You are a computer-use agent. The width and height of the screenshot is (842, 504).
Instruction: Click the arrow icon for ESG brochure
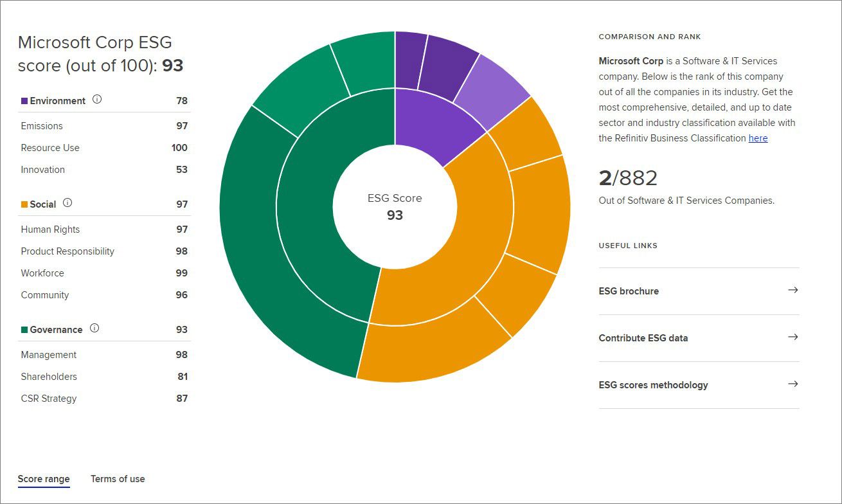click(x=793, y=290)
